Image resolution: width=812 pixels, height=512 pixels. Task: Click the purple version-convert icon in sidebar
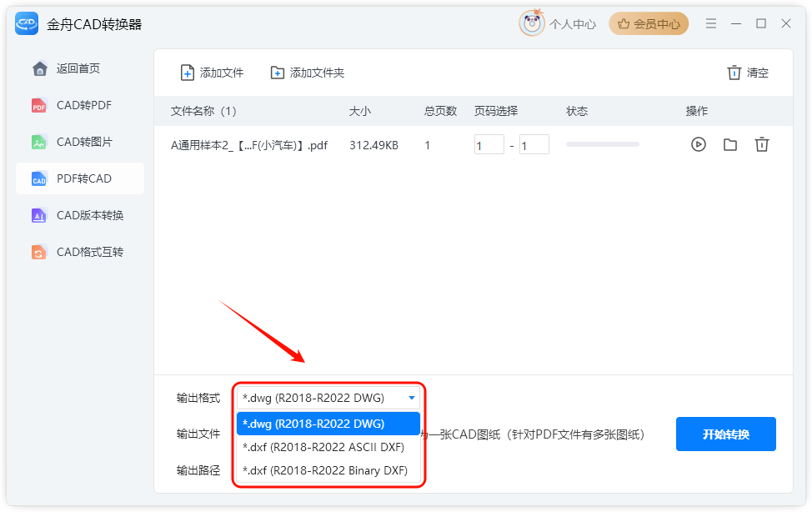(x=39, y=215)
